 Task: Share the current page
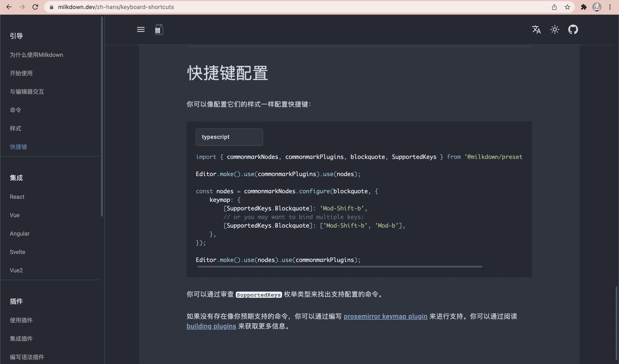tap(554, 7)
